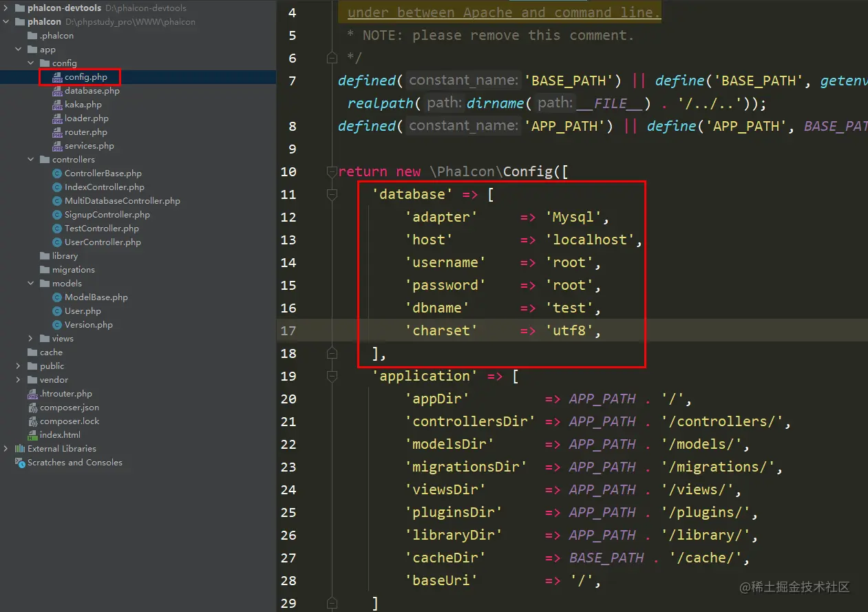This screenshot has width=868, height=612.
Task: Collapse the models folder arrow
Action: [x=31, y=284]
